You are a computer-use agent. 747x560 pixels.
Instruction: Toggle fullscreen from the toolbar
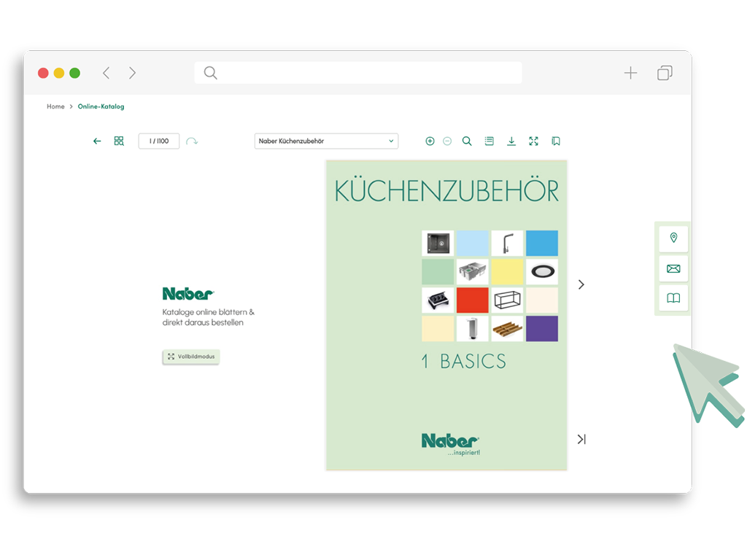533,141
